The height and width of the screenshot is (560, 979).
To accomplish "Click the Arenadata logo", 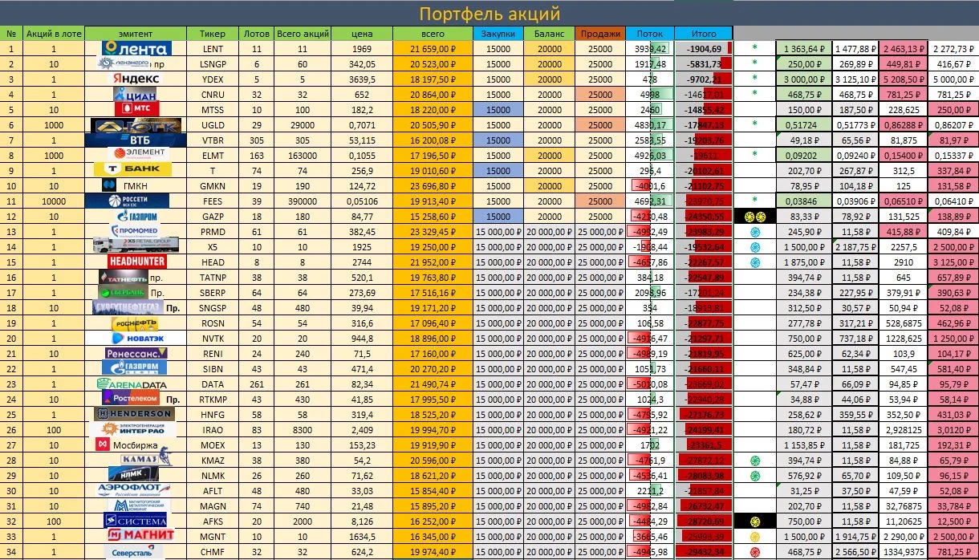I will [132, 383].
